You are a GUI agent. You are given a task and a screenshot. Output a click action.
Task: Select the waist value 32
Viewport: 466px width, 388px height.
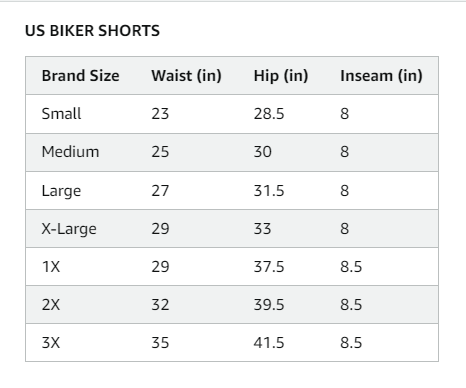tap(160, 305)
